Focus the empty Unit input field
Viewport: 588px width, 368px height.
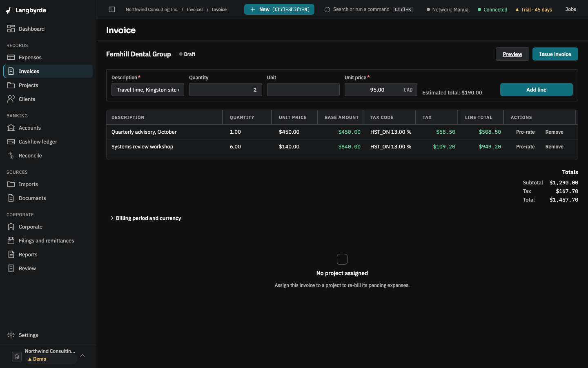[x=303, y=90]
